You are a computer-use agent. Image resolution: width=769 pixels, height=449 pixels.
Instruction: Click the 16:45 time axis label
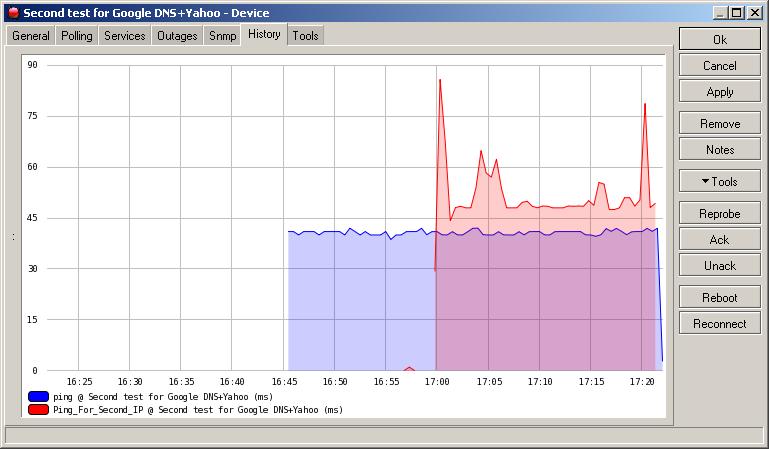[284, 381]
